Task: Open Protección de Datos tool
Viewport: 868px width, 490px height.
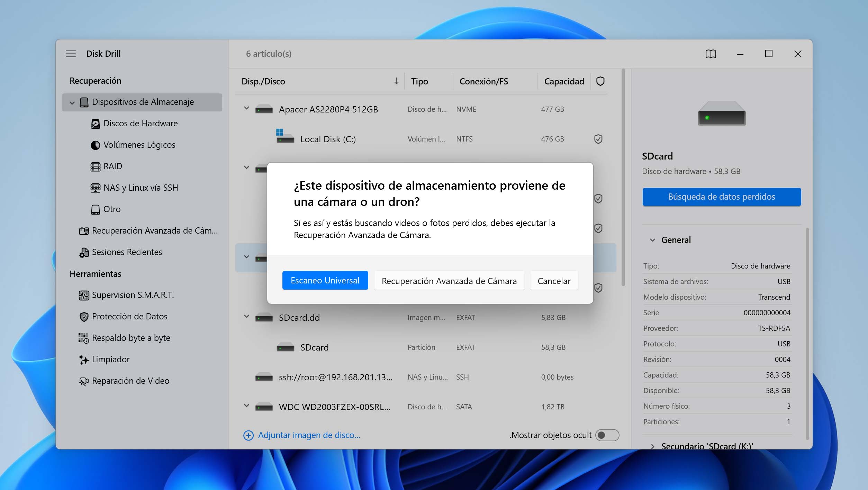Action: point(129,317)
